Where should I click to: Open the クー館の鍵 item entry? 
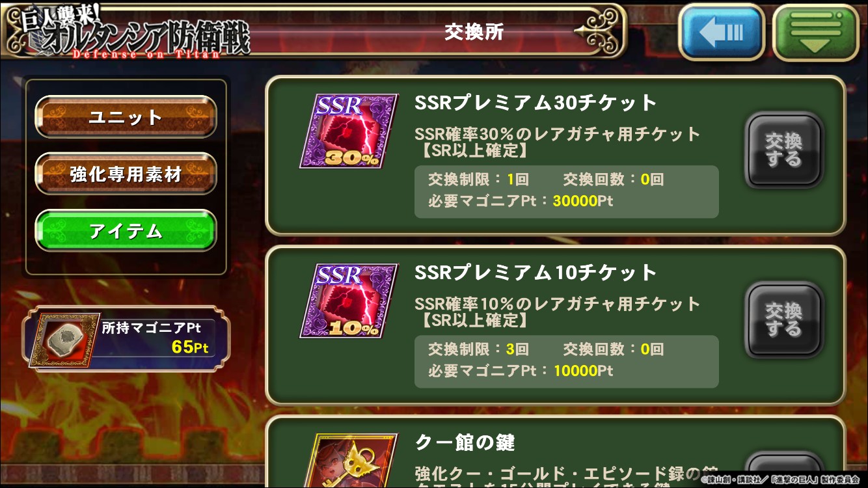[556, 452]
